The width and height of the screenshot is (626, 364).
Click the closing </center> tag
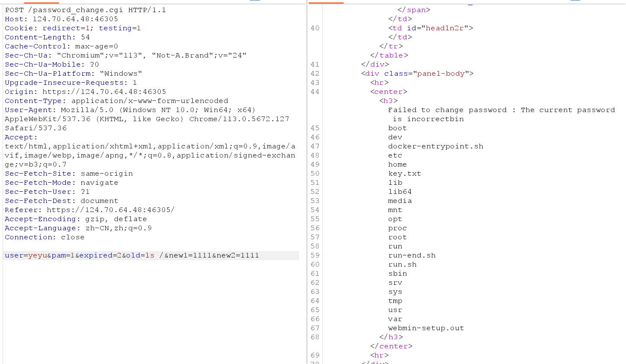pos(391,346)
